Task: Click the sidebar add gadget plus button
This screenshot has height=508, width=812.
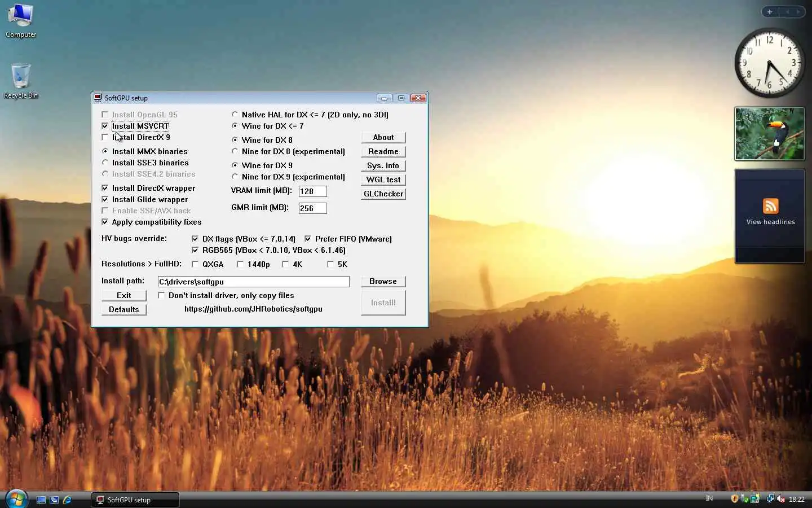Action: coord(770,12)
